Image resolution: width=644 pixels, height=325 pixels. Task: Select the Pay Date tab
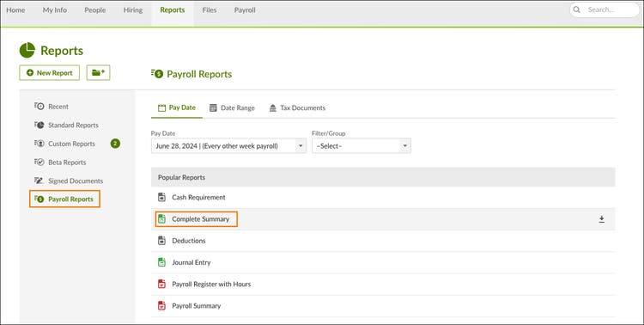pos(177,107)
